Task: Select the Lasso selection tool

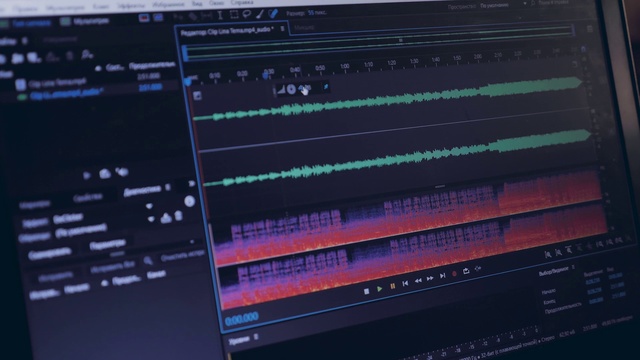Action: click(x=247, y=14)
